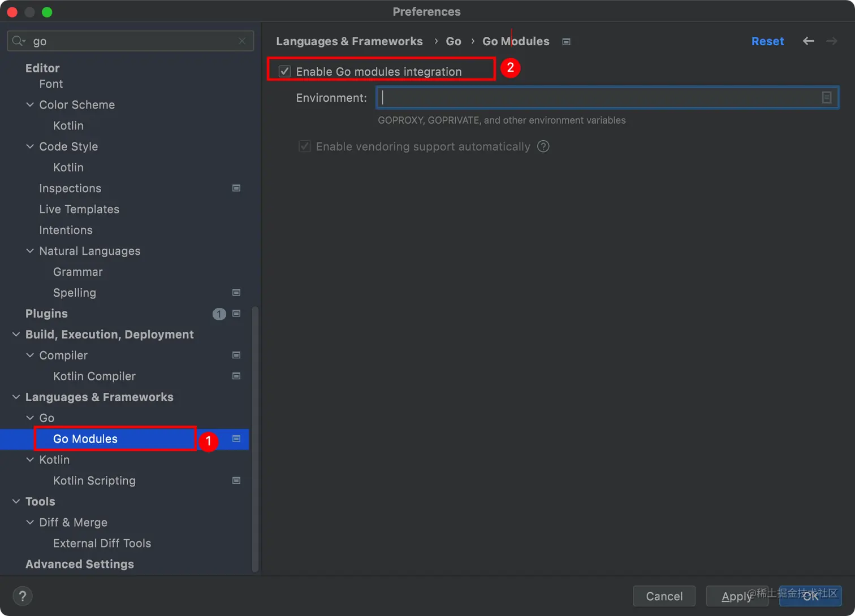This screenshot has height=616, width=855.
Task: Collapse the Code Style node
Action: [30, 146]
